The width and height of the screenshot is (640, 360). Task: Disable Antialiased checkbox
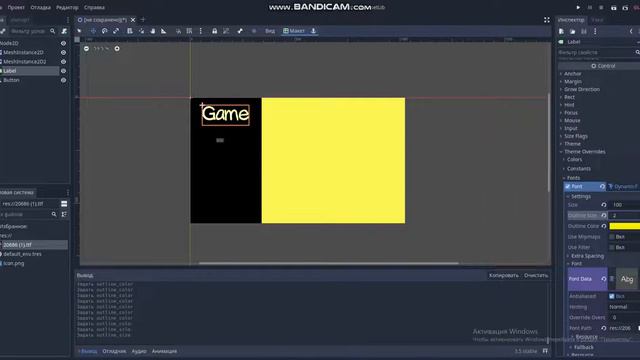612,296
